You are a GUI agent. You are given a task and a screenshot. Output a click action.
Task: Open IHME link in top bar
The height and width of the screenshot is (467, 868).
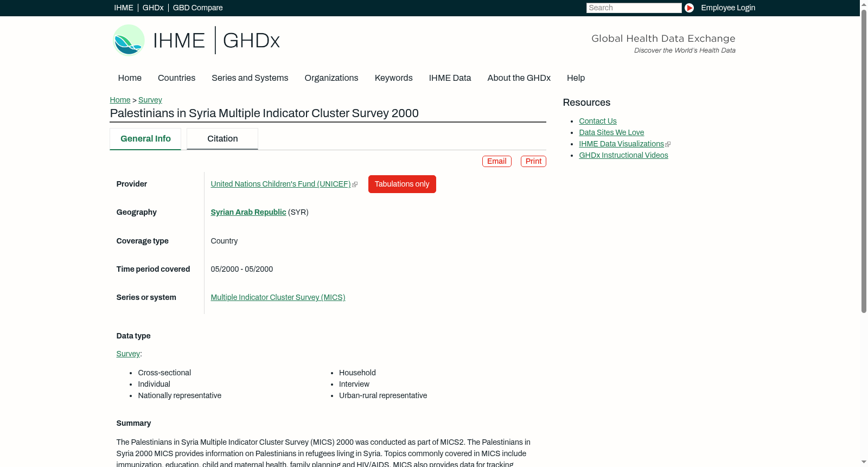[124, 8]
